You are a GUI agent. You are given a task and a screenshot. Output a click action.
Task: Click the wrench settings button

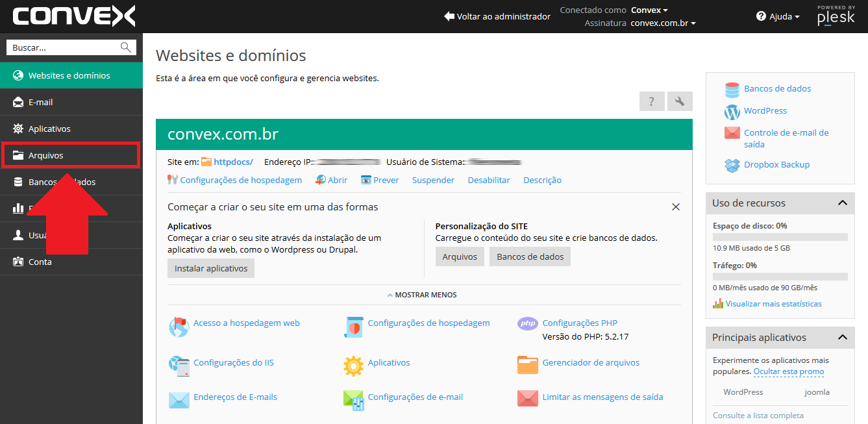(680, 101)
